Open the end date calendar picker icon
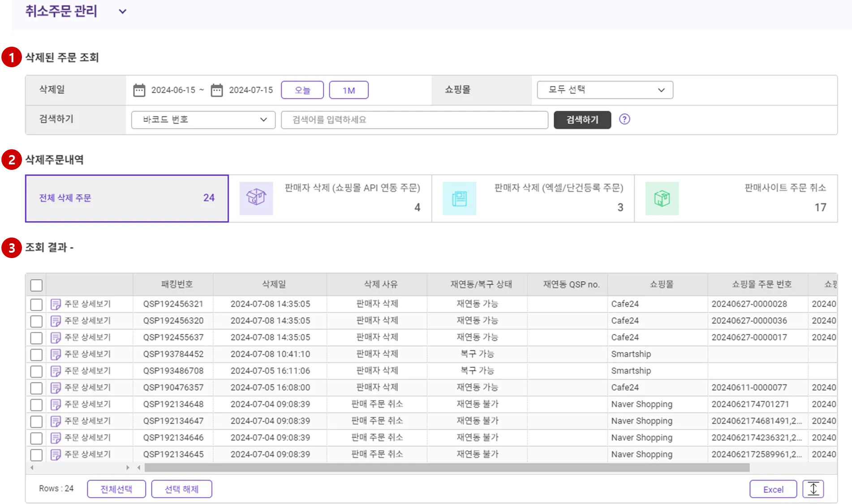852x504 pixels. [x=217, y=90]
